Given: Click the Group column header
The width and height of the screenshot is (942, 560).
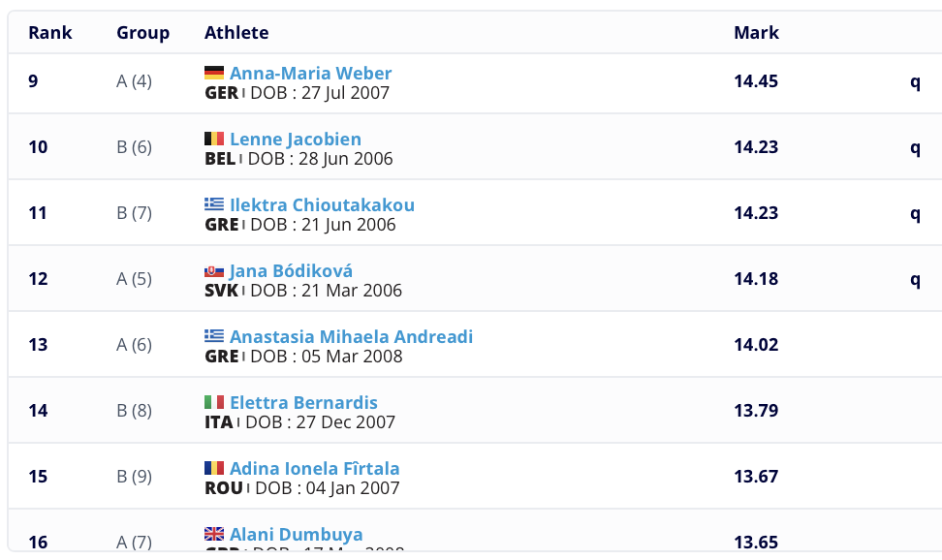Looking at the screenshot, I should 143,33.
